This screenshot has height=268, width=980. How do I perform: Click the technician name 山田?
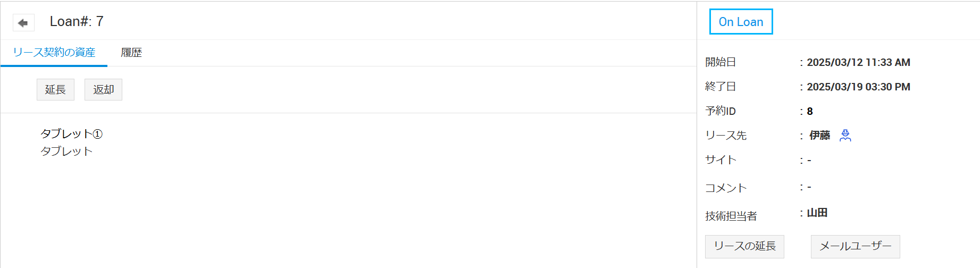click(817, 213)
